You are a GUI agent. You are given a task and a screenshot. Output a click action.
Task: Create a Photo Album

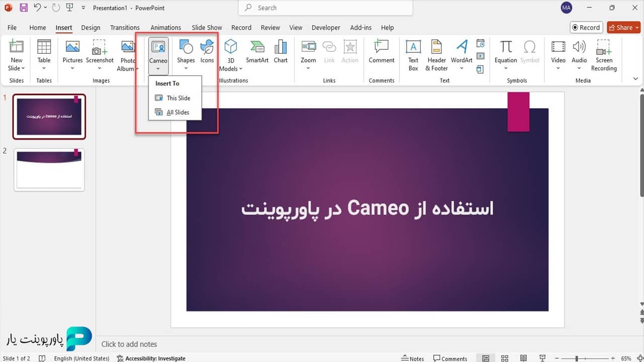tap(128, 55)
